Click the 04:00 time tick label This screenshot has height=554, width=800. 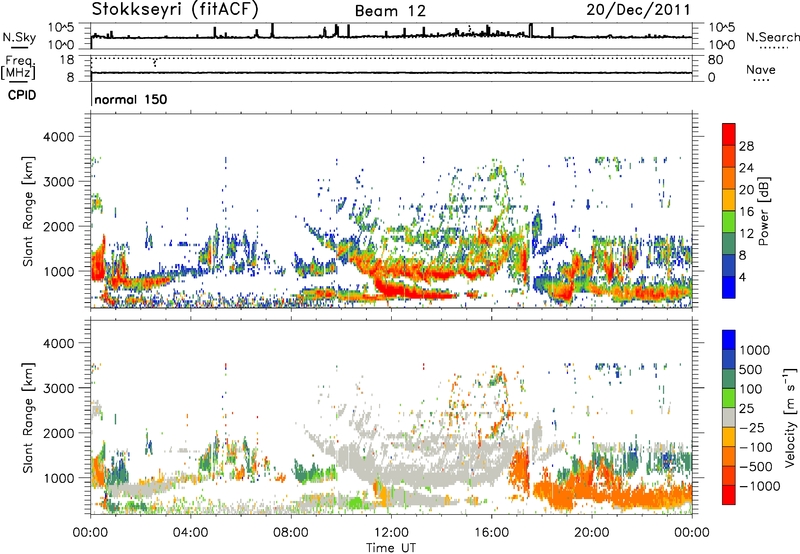pyautogui.click(x=190, y=533)
